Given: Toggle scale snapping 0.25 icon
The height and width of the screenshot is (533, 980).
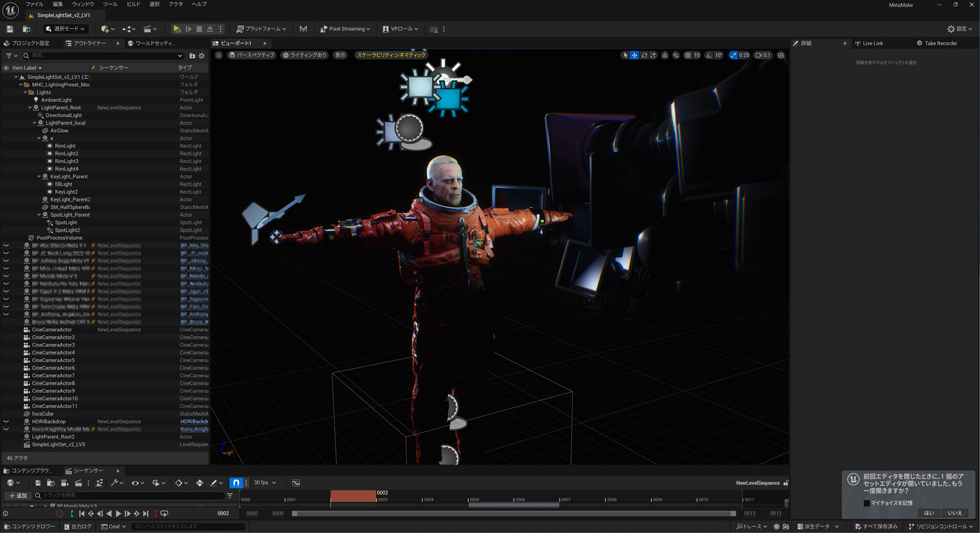Looking at the screenshot, I should pos(733,55).
